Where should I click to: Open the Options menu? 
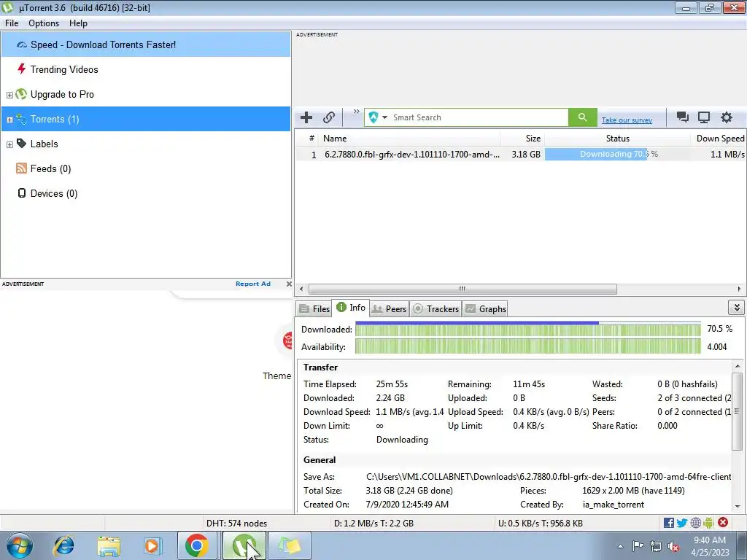click(x=44, y=23)
